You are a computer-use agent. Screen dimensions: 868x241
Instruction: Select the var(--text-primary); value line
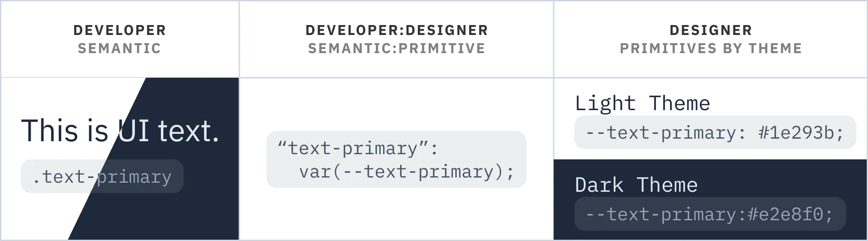[x=407, y=172]
